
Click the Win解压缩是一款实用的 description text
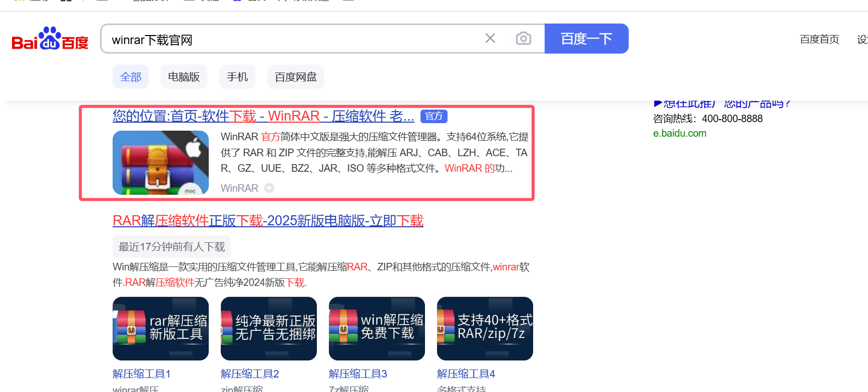point(321,274)
